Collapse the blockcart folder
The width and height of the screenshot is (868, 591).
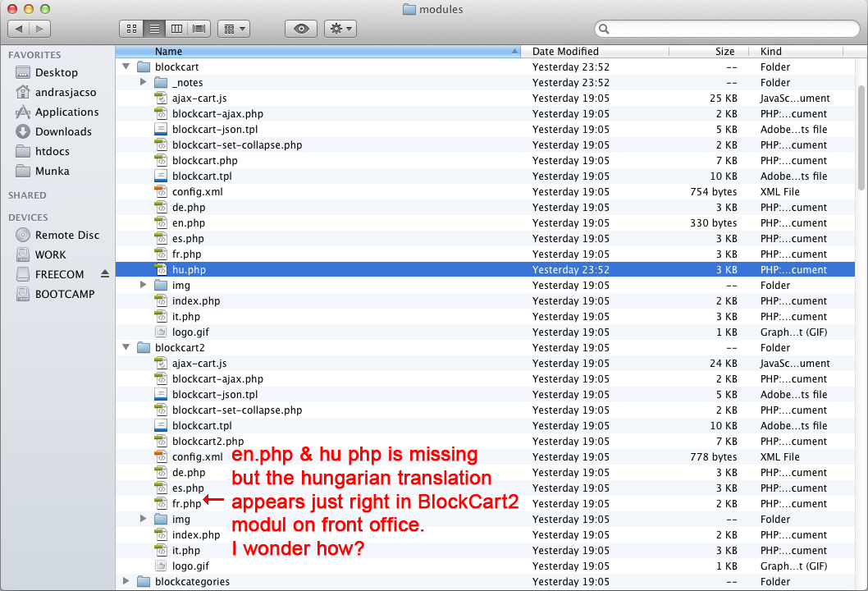[x=126, y=66]
